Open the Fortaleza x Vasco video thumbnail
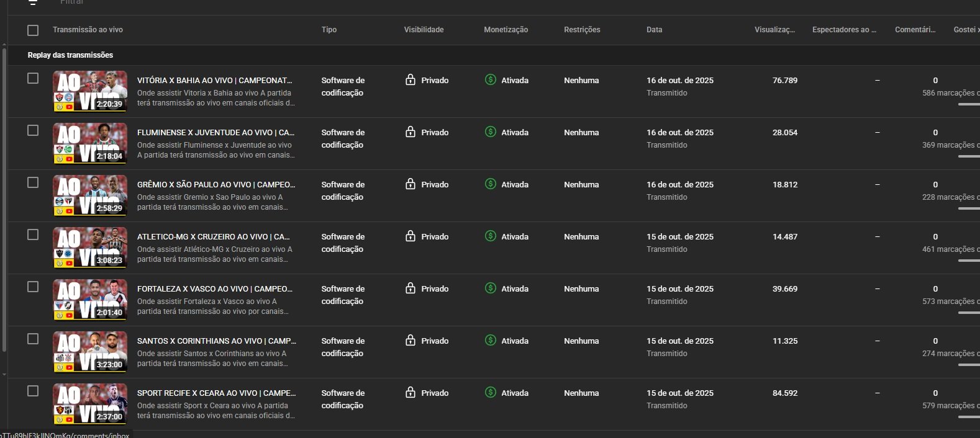980x438 pixels. [x=90, y=300]
